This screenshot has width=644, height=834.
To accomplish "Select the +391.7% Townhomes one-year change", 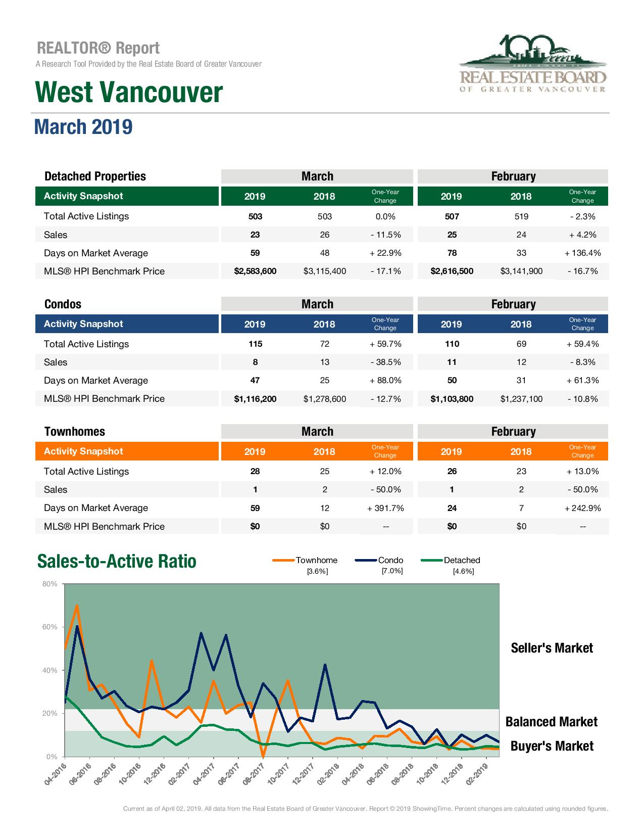I will click(x=385, y=508).
